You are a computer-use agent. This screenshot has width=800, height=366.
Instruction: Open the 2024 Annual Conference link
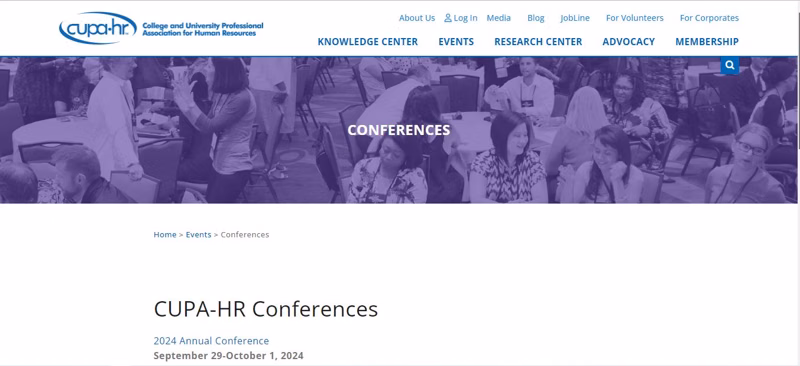(x=211, y=341)
